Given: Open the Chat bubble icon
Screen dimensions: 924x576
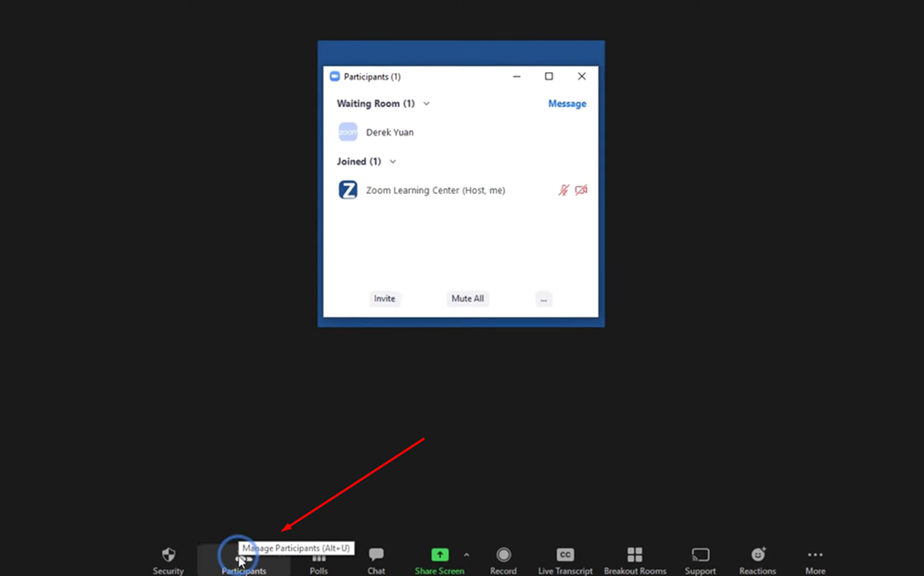Looking at the screenshot, I should pos(376,555).
